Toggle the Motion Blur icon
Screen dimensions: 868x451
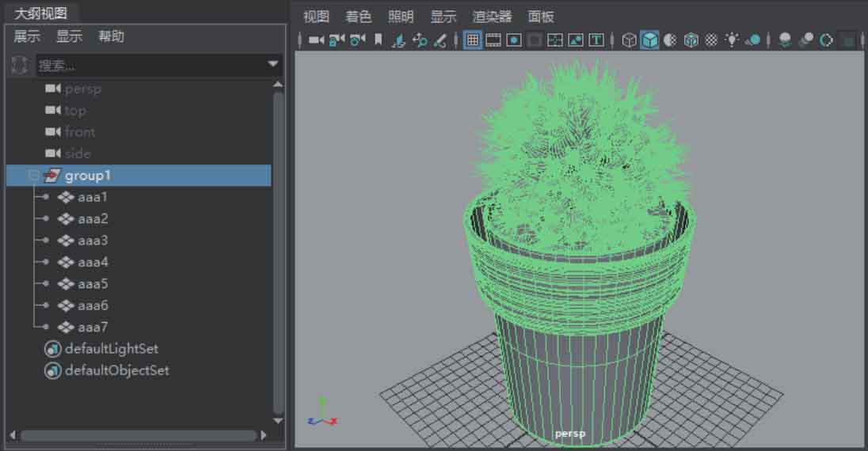pyautogui.click(x=806, y=40)
